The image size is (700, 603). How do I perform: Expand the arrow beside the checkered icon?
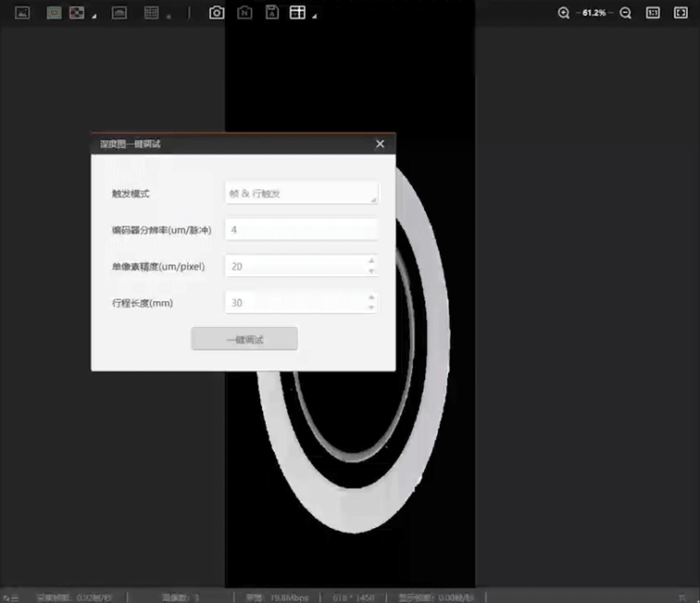pyautogui.click(x=94, y=17)
